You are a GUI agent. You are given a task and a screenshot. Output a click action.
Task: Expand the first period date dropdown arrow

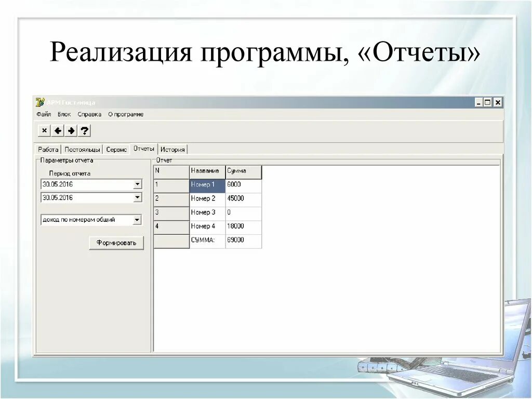137,184
